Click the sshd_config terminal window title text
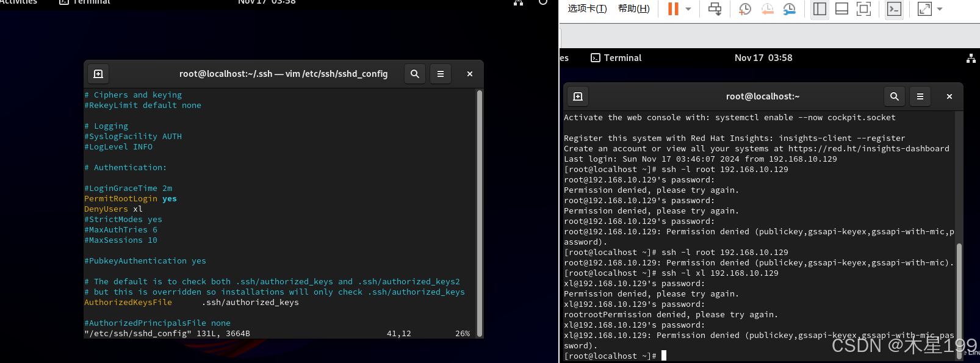 (x=284, y=74)
